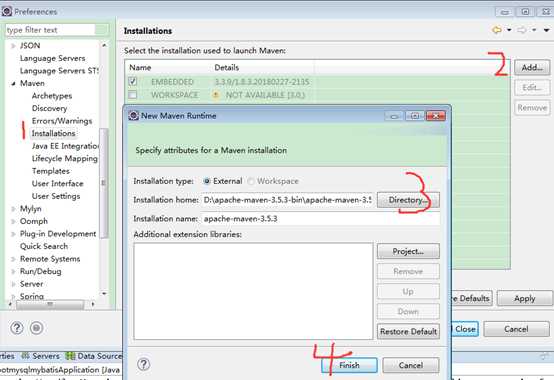Click the Directory... button
This screenshot has height=380, width=554.
[408, 200]
